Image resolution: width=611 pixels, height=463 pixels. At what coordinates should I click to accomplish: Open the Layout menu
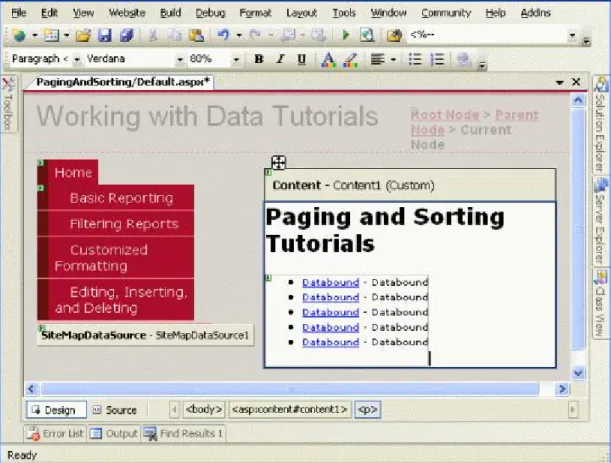pyautogui.click(x=302, y=13)
